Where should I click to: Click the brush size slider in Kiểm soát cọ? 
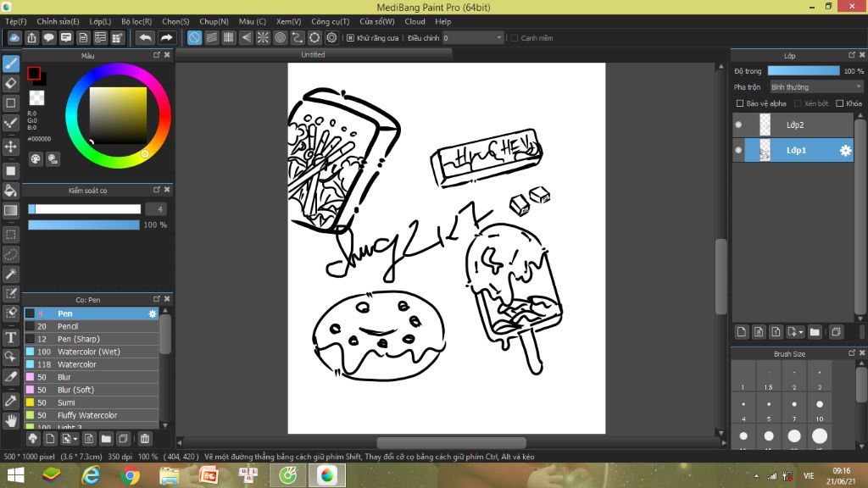[x=85, y=209]
